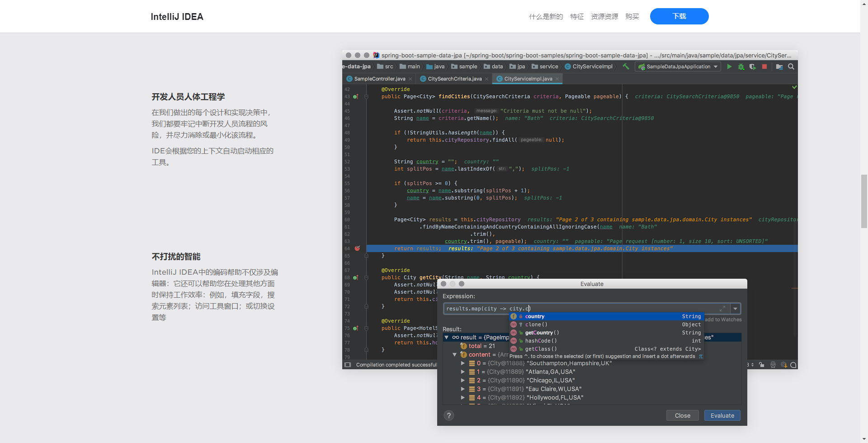Viewport: 868px width, 443px height.
Task: Start the debugger using the bug icon
Action: [x=741, y=67]
